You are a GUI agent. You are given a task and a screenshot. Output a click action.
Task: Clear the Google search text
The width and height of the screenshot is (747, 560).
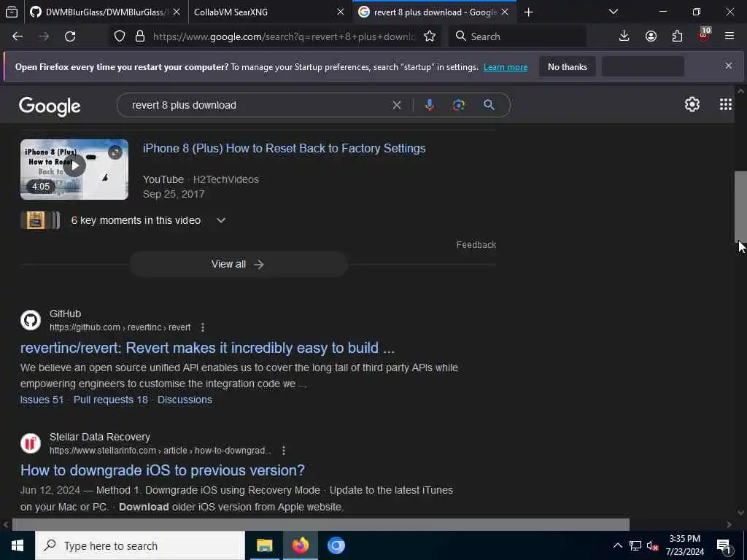pyautogui.click(x=396, y=105)
